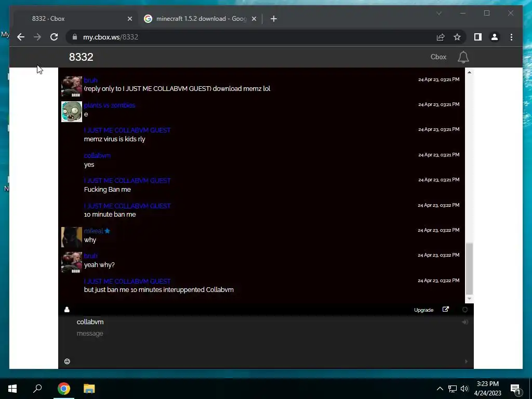The height and width of the screenshot is (399, 532).
Task: Reload the Cbox page
Action: tap(54, 37)
